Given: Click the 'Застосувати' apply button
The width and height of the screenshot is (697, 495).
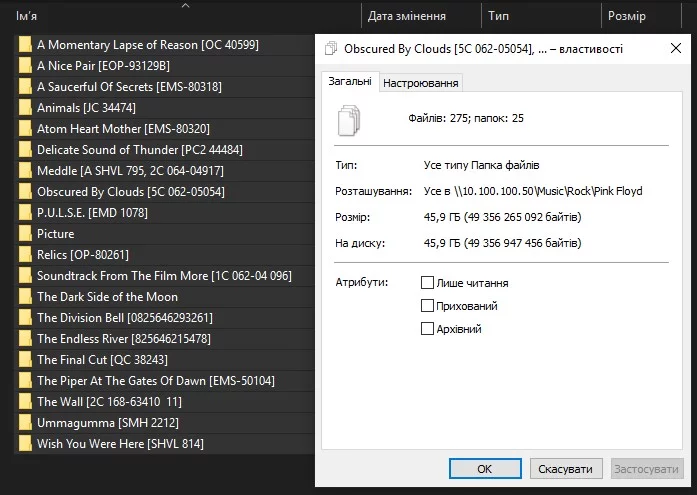Looking at the screenshot, I should tap(647, 469).
